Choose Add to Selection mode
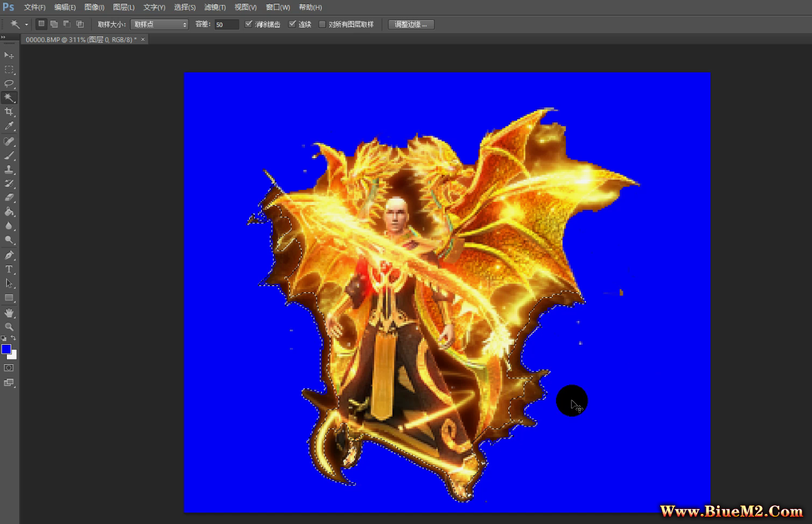Screen dimensions: 812x524 54,24
